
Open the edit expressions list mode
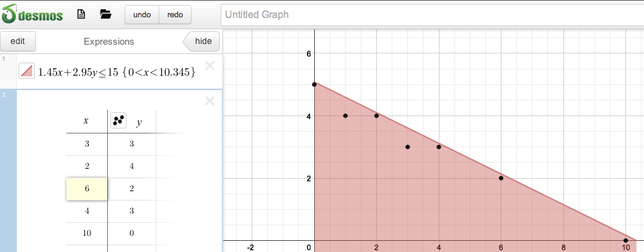point(18,42)
